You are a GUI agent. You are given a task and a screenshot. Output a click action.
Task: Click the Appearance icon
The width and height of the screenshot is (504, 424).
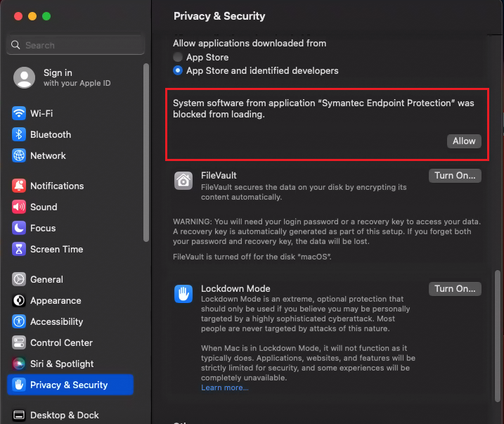pos(19,300)
